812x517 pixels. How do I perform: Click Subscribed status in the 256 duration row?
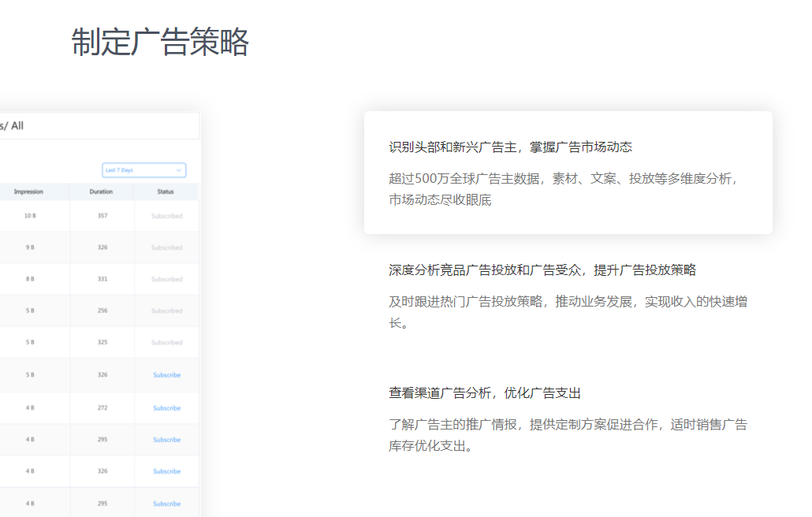coord(166,311)
